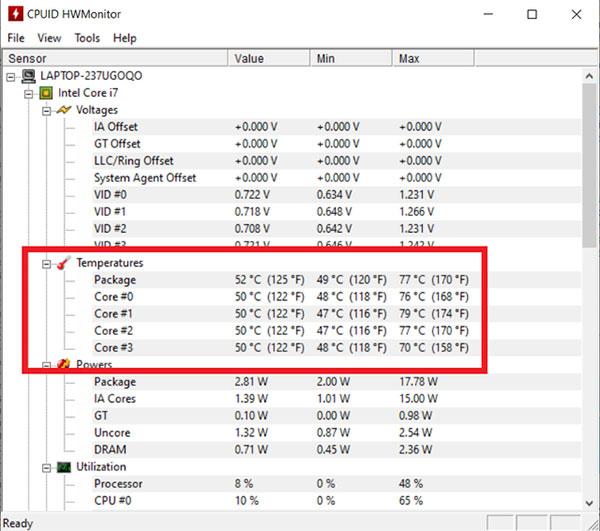Maximize the HWMonitor window
This screenshot has height=531, width=600.
tap(532, 14)
